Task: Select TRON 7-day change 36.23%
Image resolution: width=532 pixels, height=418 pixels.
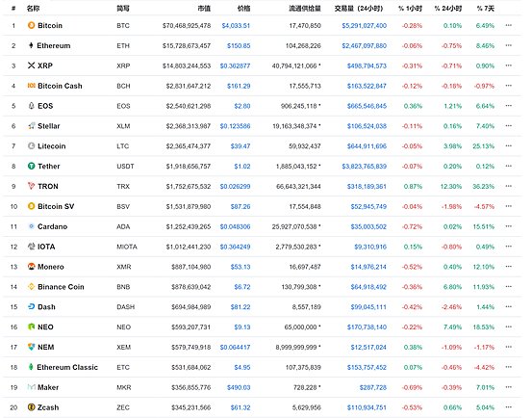Action: click(484, 187)
